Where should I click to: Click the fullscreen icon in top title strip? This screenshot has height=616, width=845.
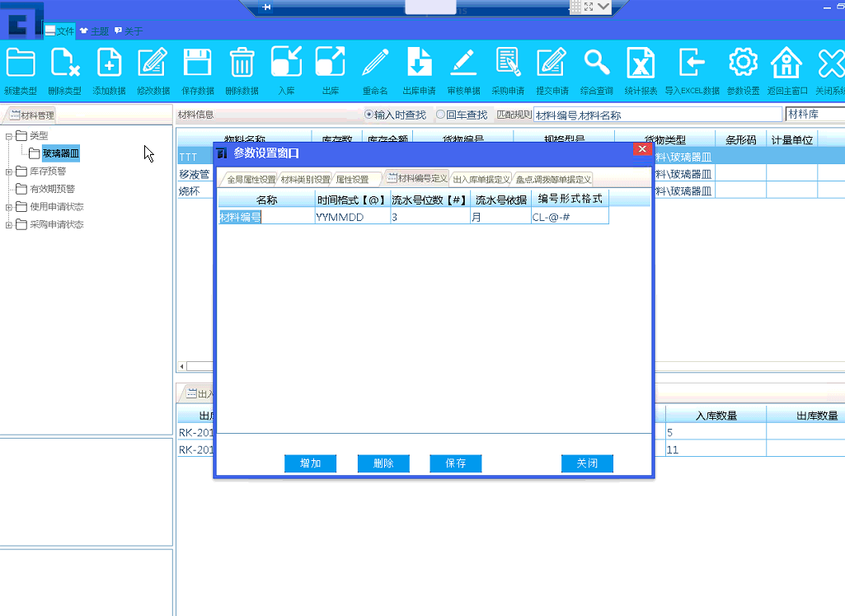click(589, 7)
